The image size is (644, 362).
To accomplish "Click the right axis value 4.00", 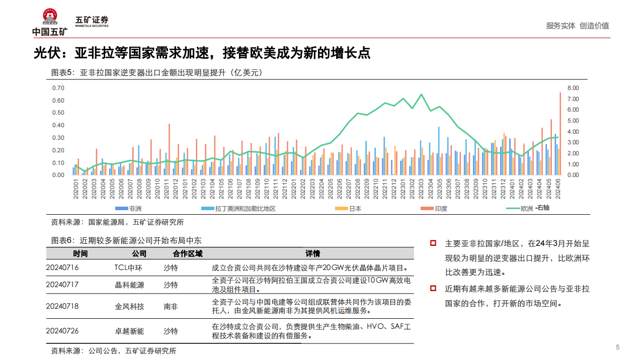I will pyautogui.click(x=573, y=132).
